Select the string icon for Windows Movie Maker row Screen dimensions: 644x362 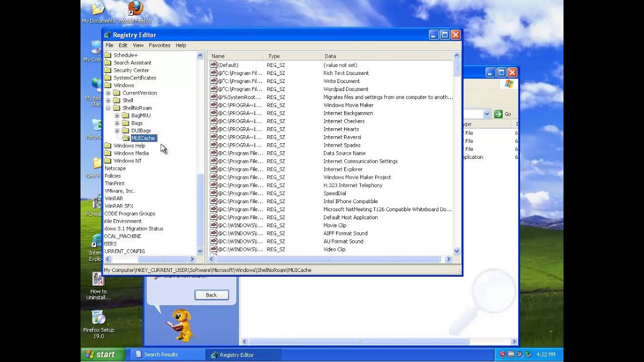point(213,105)
